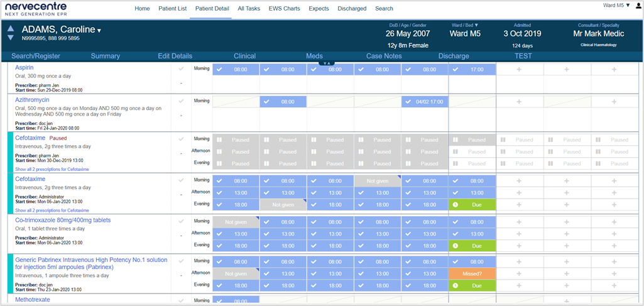Open the Ward / Bed dropdown
Screen dimensions: 644x306
click(465, 26)
